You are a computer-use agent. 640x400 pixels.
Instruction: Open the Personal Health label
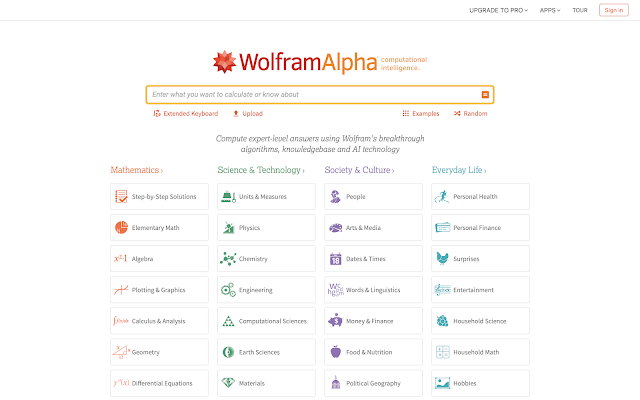point(475,197)
